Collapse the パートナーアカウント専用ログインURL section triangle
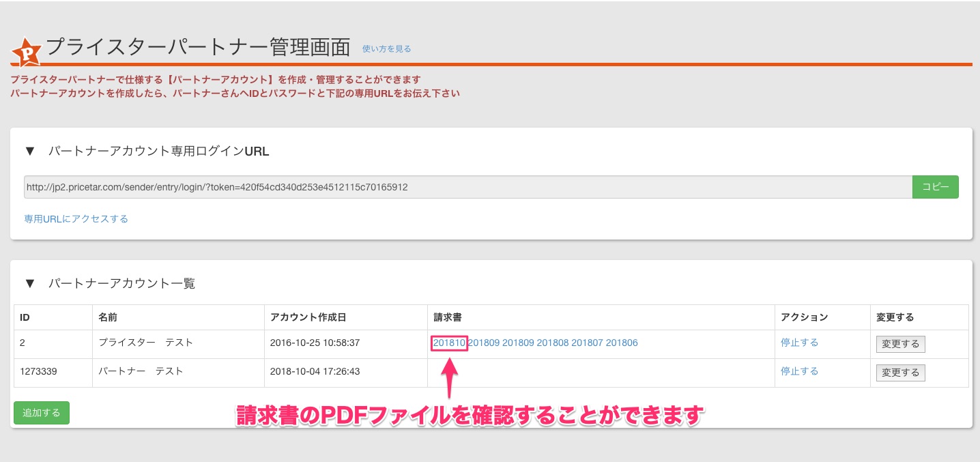The width and height of the screenshot is (980, 462). tap(30, 151)
